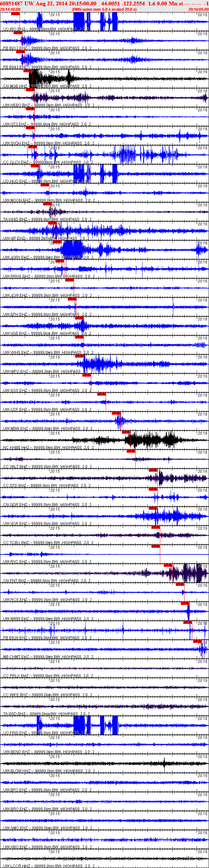Select the CN GDR EHZ station label
The width and height of the screenshot is (209, 868).
(47, 505)
